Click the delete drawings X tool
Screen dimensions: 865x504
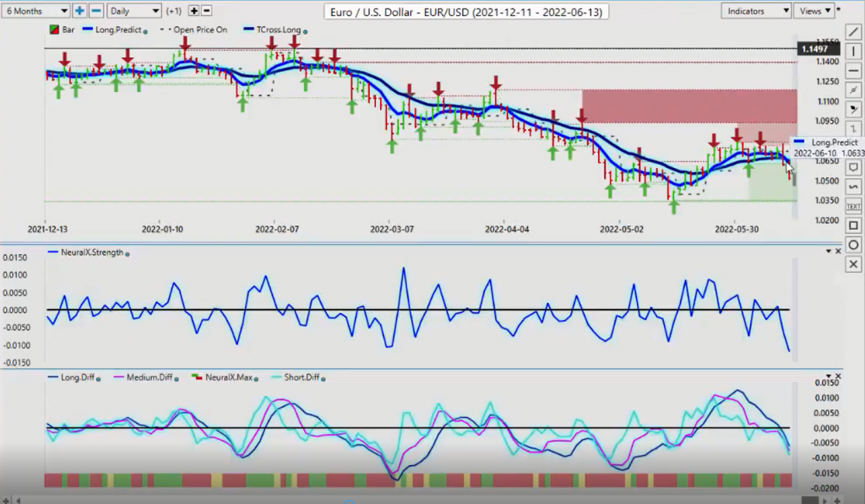pos(853,264)
